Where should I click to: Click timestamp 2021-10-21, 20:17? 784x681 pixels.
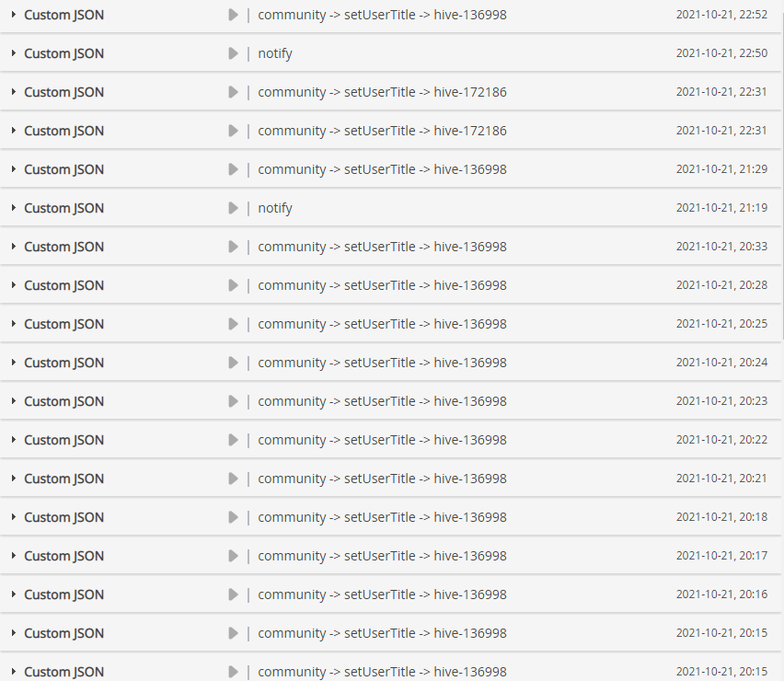pos(721,556)
